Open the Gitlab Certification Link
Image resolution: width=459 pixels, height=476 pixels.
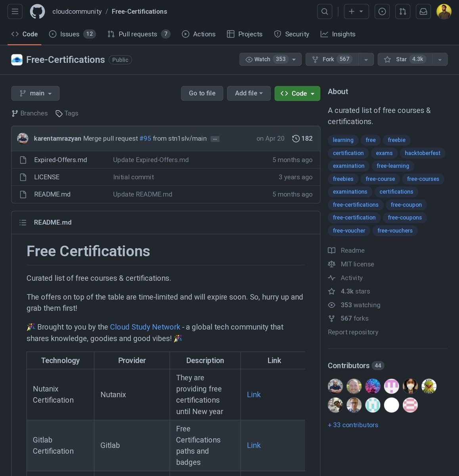click(x=254, y=445)
